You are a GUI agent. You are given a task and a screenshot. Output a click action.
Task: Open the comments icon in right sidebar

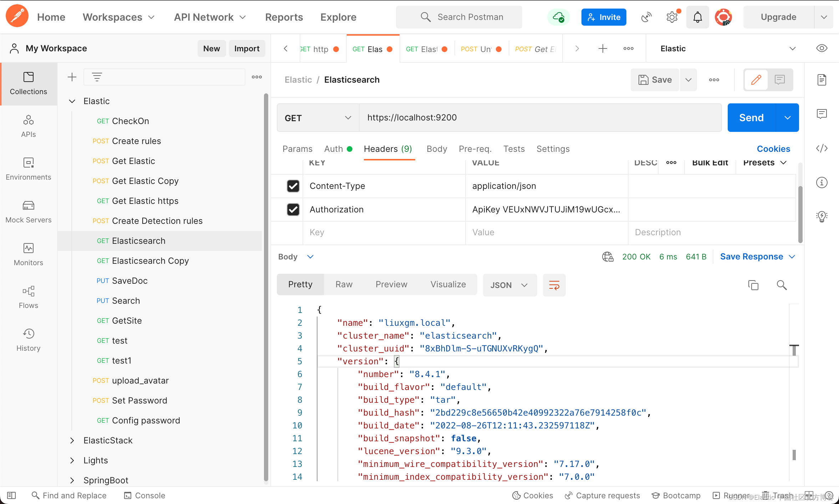(822, 114)
